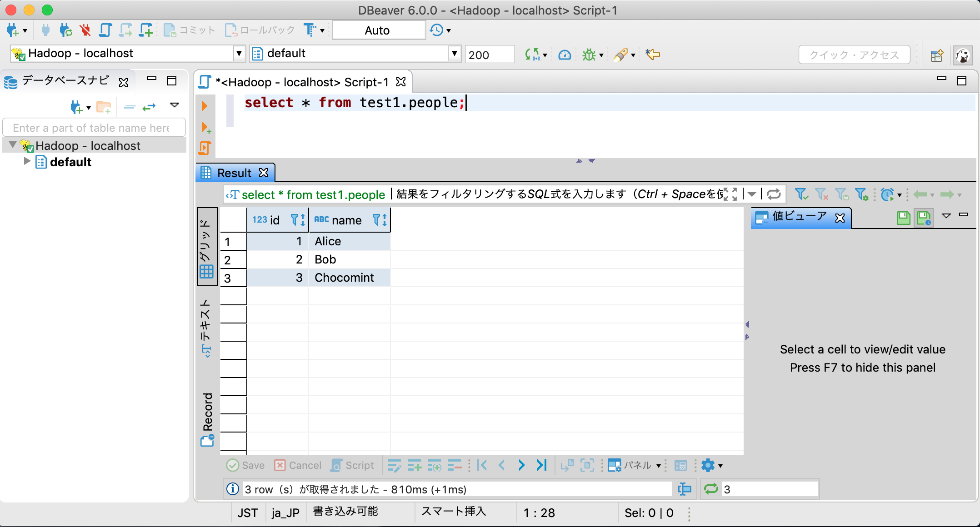Go to last row navigation icon
This screenshot has width=980, height=527.
[541, 465]
